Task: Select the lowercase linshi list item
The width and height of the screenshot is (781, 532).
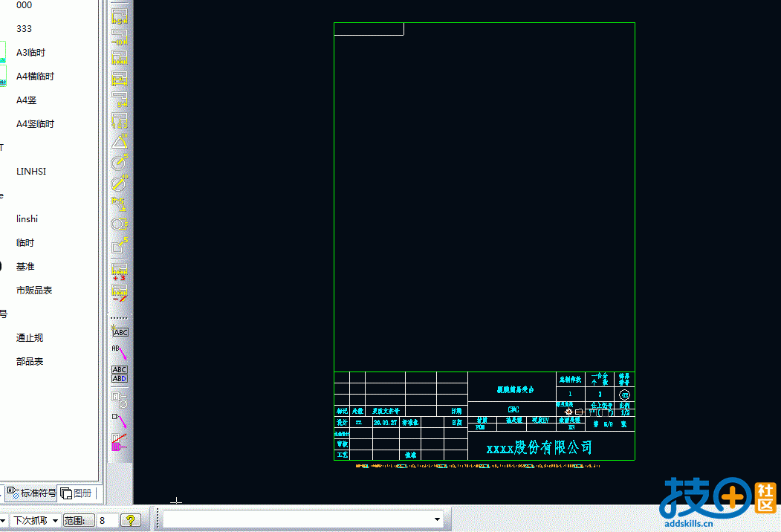Action: click(27, 218)
